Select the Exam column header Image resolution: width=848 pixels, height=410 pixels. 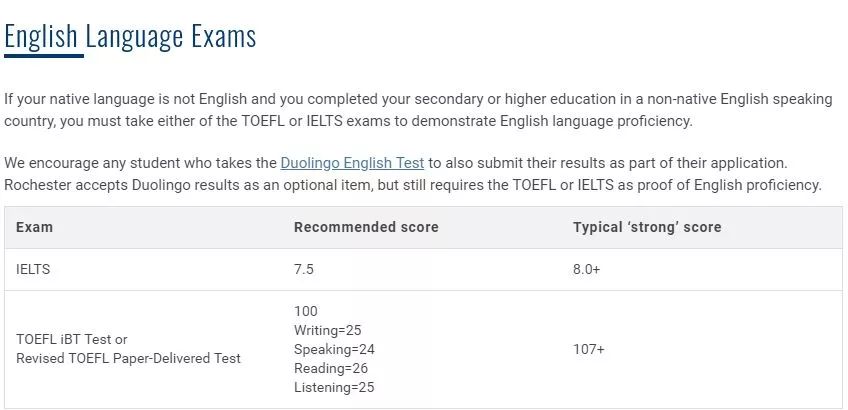[x=35, y=228]
